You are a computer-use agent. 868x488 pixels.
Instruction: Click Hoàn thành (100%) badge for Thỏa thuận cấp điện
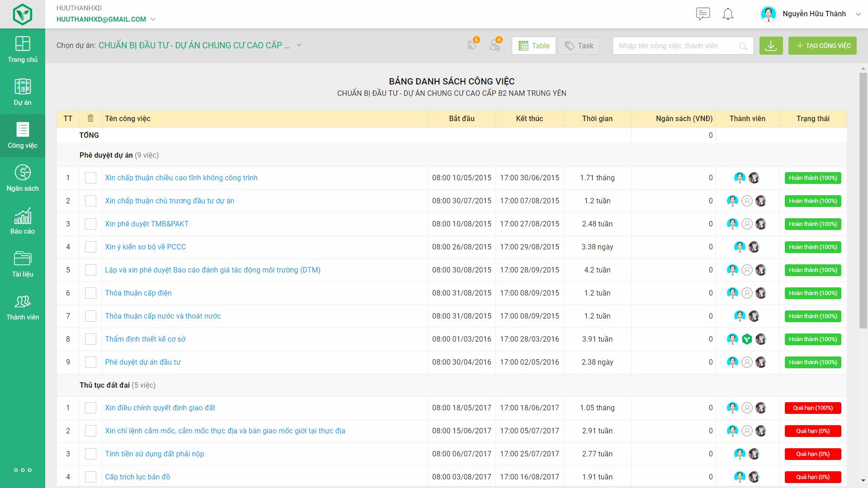813,293
